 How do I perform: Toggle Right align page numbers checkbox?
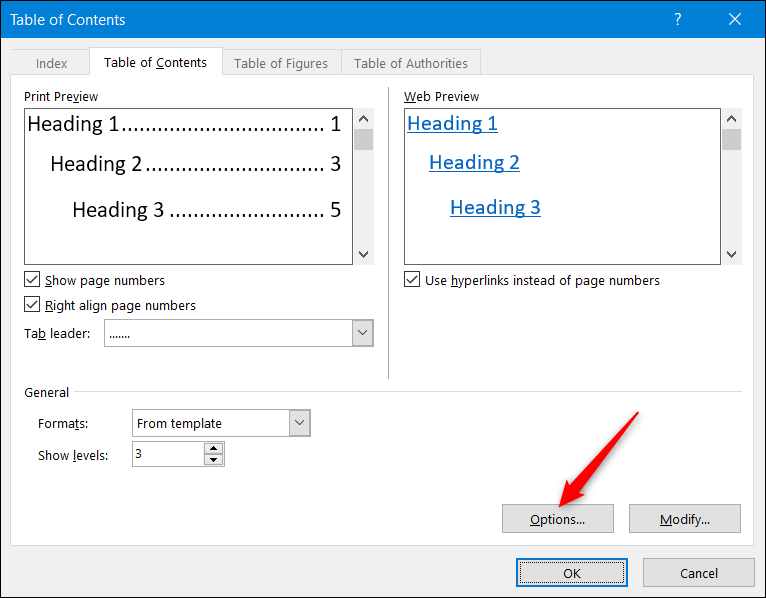click(x=33, y=306)
